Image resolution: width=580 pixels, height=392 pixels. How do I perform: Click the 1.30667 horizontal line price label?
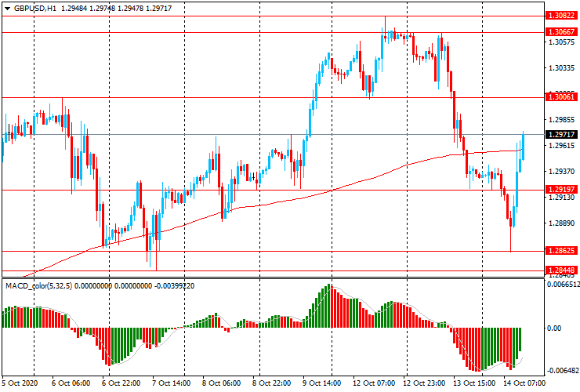point(561,32)
